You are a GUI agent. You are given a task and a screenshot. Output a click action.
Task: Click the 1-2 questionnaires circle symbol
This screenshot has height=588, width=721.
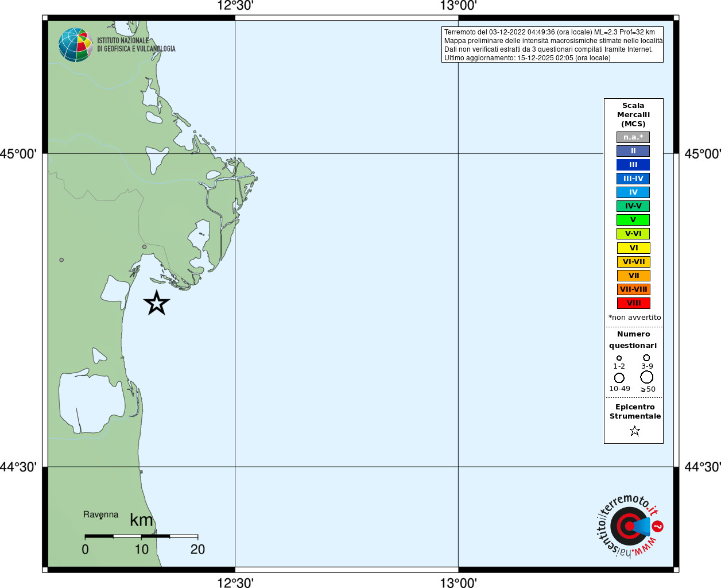tap(619, 358)
